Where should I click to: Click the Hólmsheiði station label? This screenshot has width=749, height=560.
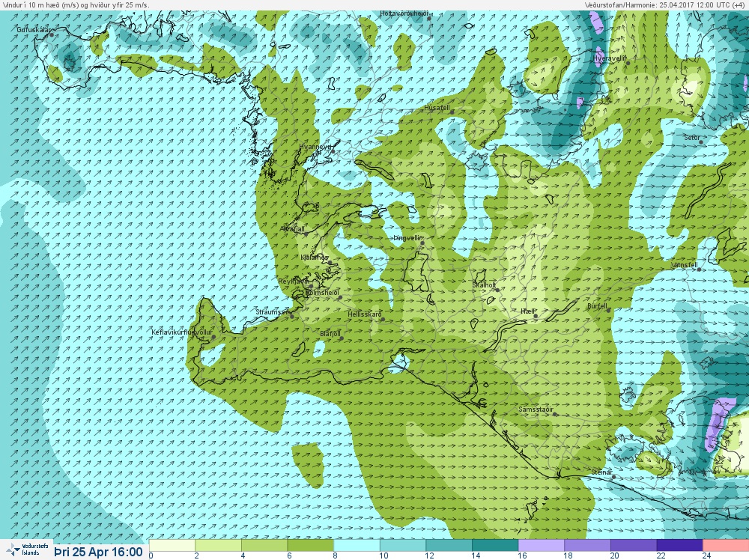tap(322, 292)
